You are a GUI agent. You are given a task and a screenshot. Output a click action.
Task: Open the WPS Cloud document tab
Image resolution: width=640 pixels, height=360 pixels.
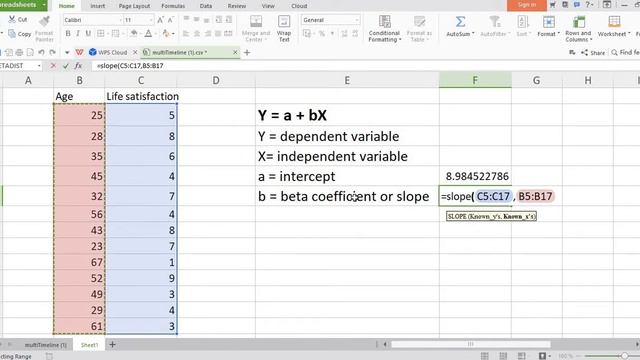click(108, 53)
